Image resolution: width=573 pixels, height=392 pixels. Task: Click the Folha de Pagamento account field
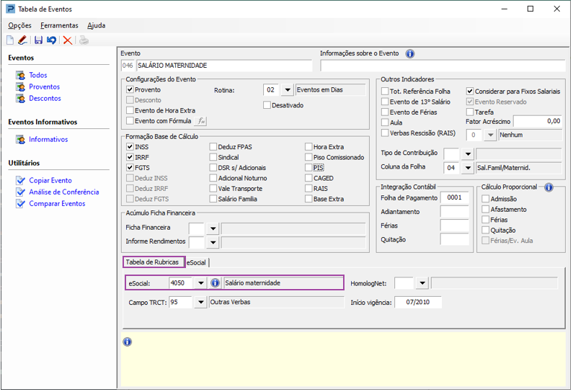pyautogui.click(x=455, y=197)
